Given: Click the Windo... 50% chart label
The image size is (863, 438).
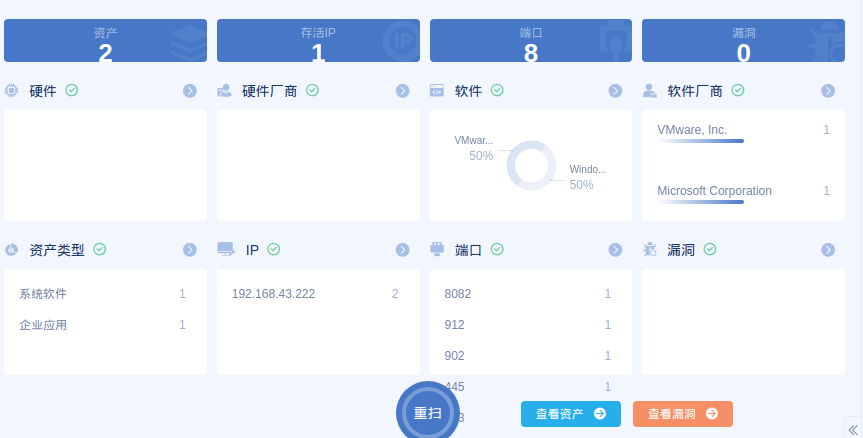Looking at the screenshot, I should (x=587, y=177).
